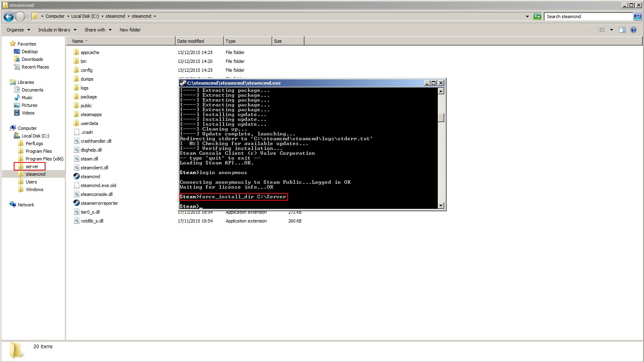Open Downloads in the navigation pane
644x362 pixels.
[x=32, y=59]
